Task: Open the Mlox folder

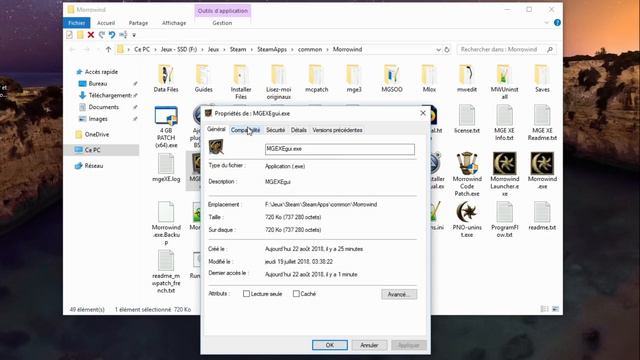Action: tap(429, 78)
